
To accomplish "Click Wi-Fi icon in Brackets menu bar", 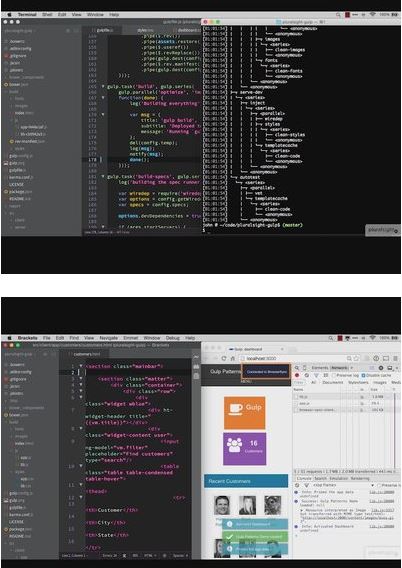I will click(373, 338).
